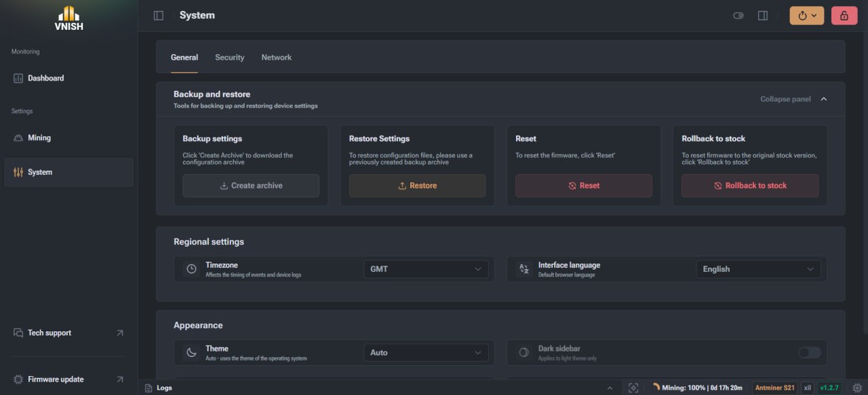Switch to the General tab
This screenshot has height=395, width=868.
point(184,58)
